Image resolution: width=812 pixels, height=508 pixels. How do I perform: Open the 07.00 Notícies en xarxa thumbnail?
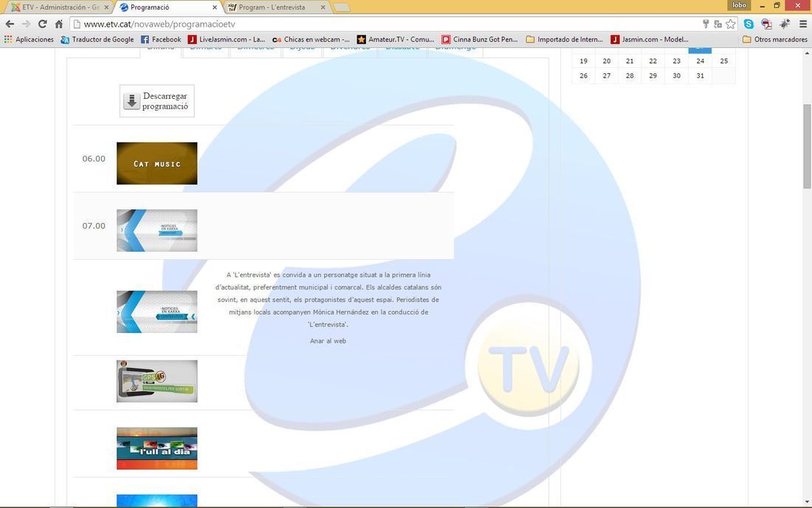tap(157, 230)
